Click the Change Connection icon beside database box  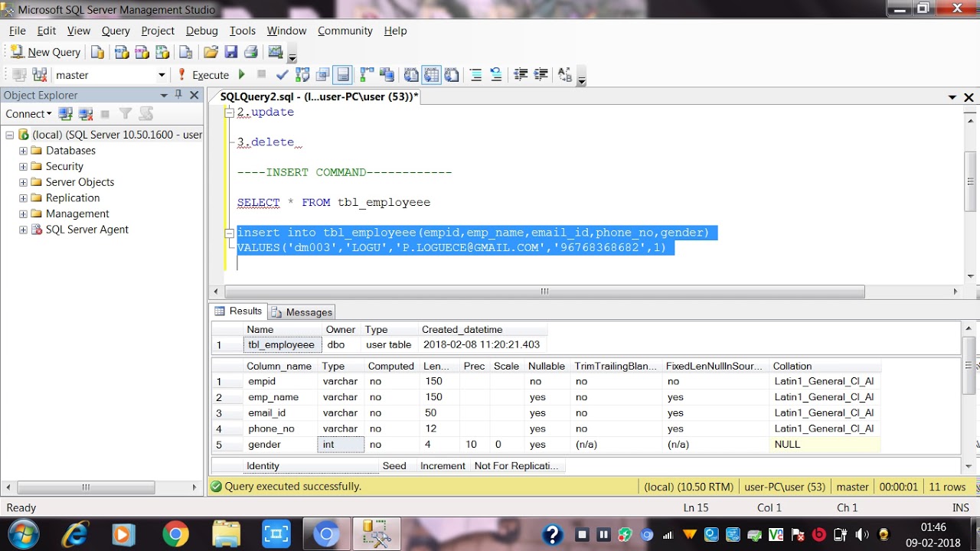pyautogui.click(x=40, y=75)
